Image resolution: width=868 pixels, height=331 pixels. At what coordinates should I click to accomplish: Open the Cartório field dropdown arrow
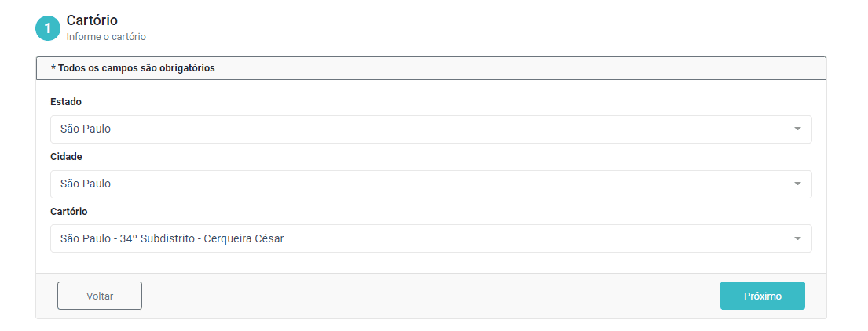pos(797,238)
